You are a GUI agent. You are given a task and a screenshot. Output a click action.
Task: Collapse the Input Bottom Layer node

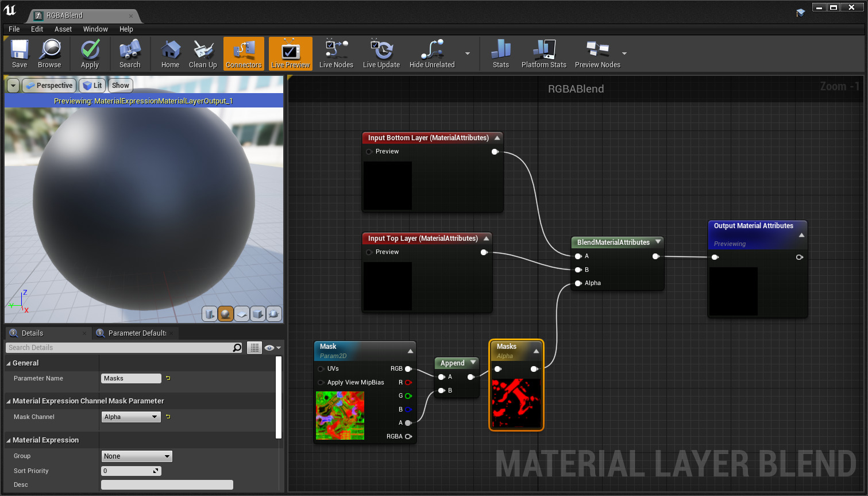(497, 137)
